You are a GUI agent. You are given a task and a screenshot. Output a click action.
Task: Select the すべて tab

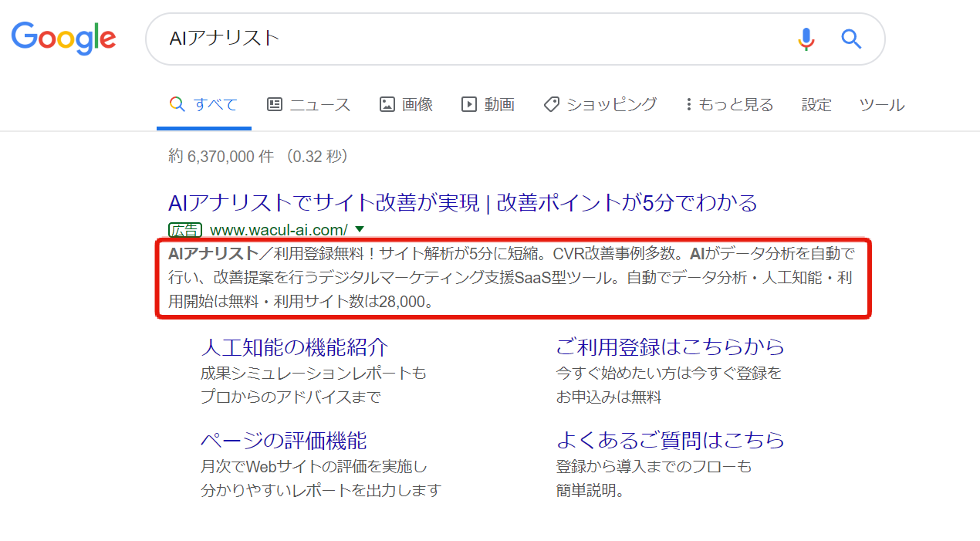[204, 105]
